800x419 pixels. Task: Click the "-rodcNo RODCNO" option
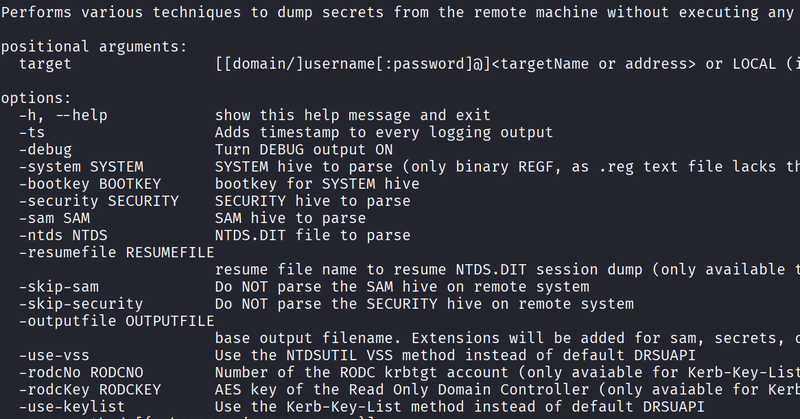pyautogui.click(x=81, y=372)
